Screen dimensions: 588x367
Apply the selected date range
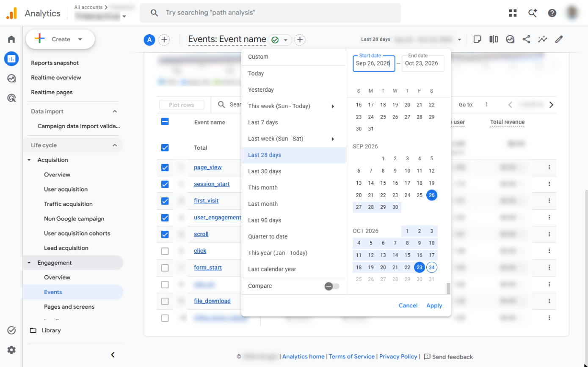pos(434,306)
